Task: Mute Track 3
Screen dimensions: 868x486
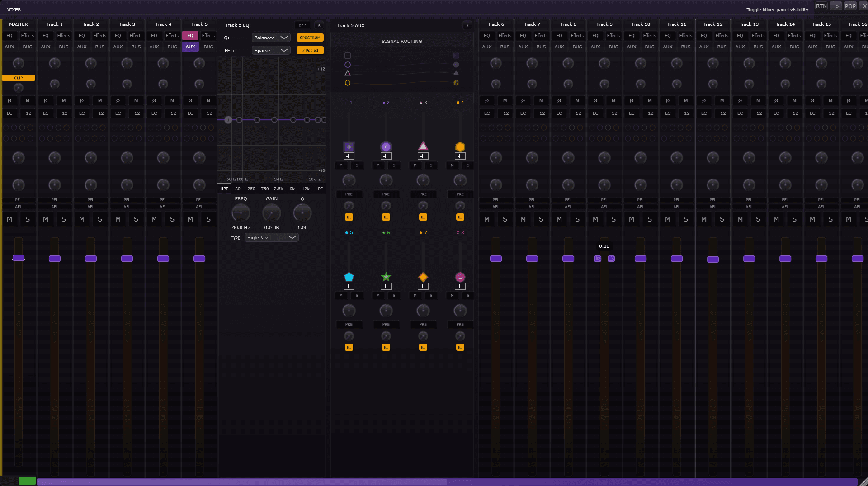Action: coord(118,219)
